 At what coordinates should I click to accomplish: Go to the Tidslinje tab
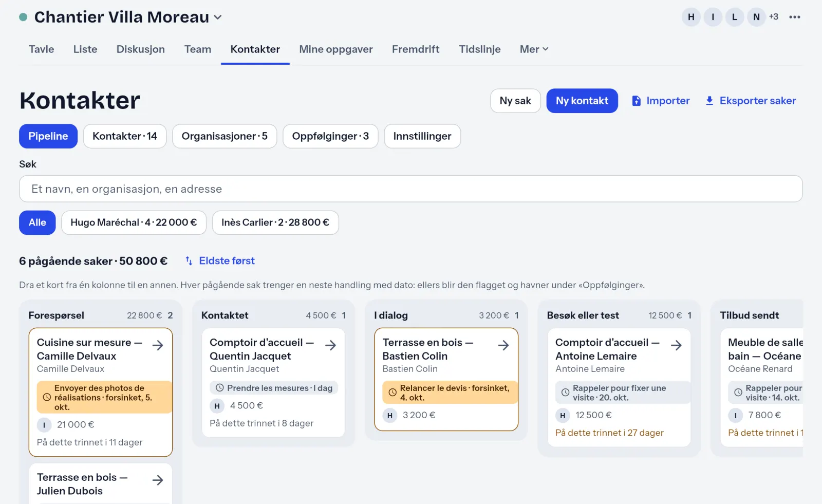480,49
